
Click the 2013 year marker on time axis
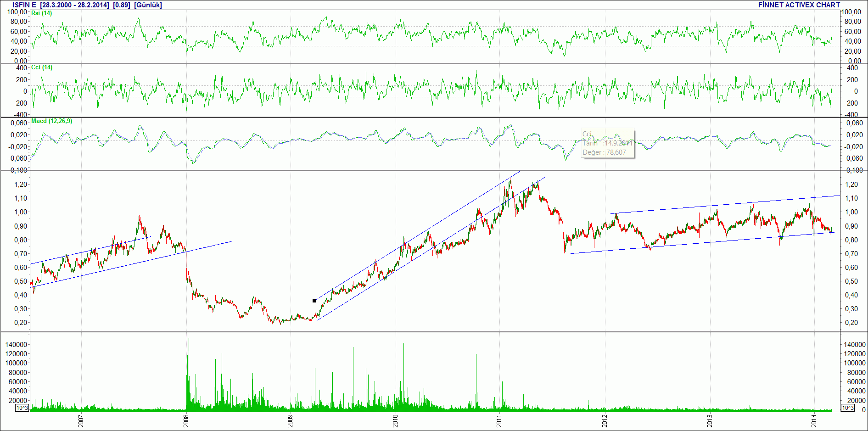pos(710,420)
